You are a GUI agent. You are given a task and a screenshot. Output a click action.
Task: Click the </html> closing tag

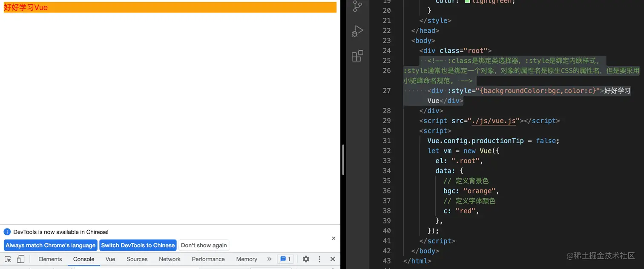click(417, 261)
